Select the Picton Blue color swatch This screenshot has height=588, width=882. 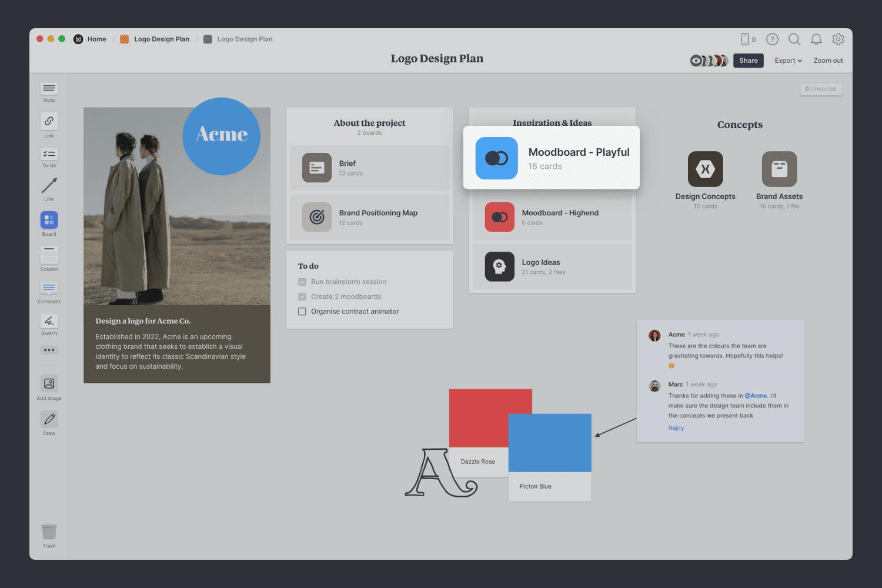(550, 443)
